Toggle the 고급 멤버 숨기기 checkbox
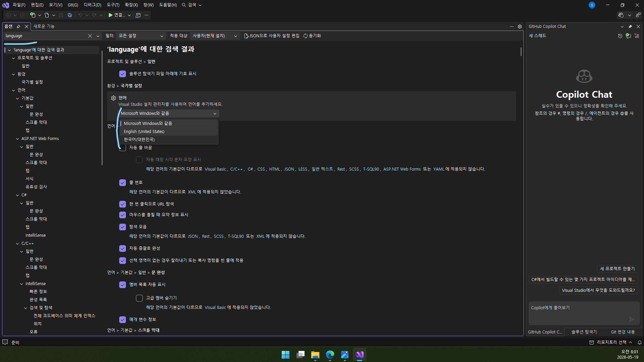This screenshot has width=644, height=362. pyautogui.click(x=139, y=298)
